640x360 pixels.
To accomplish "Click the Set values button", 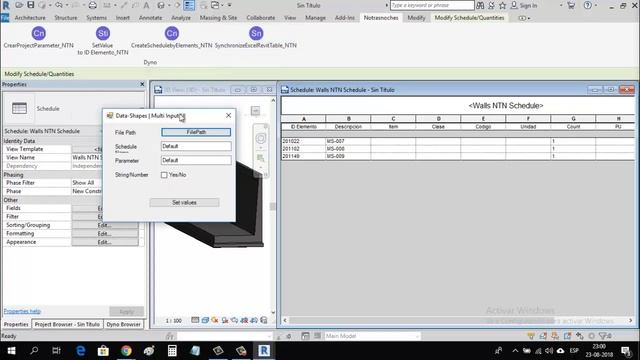I will pos(184,202).
